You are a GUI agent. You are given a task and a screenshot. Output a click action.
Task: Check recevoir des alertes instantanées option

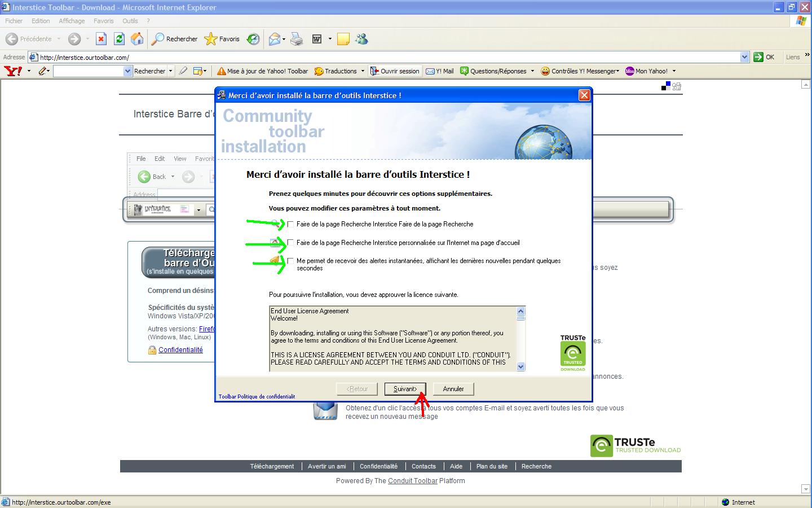click(x=291, y=261)
